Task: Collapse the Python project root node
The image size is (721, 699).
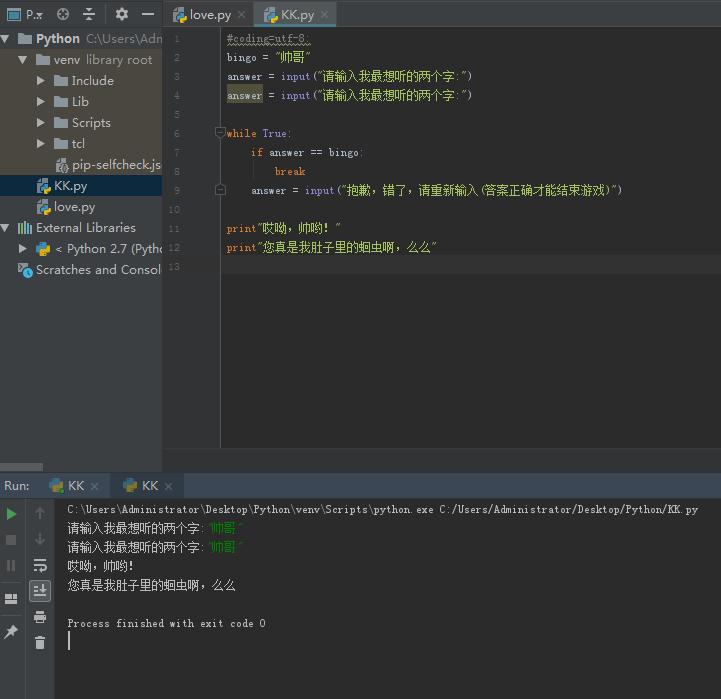Action: click(6, 39)
